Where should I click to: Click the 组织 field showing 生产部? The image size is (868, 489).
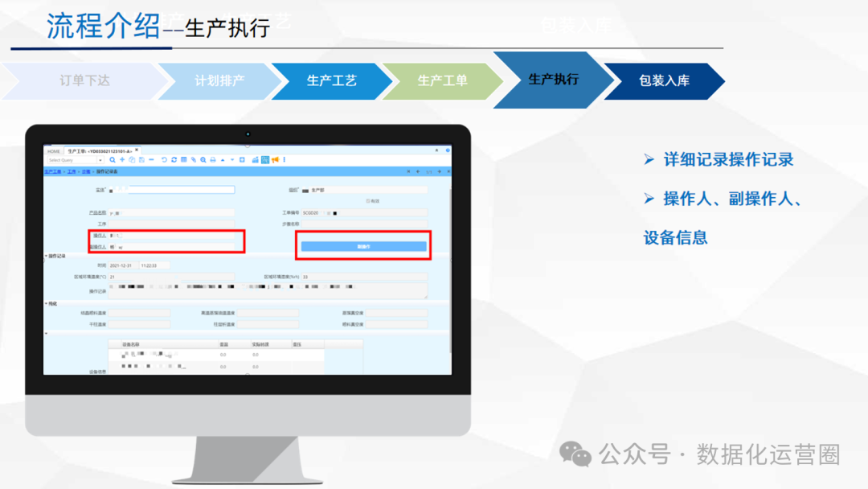(x=364, y=190)
